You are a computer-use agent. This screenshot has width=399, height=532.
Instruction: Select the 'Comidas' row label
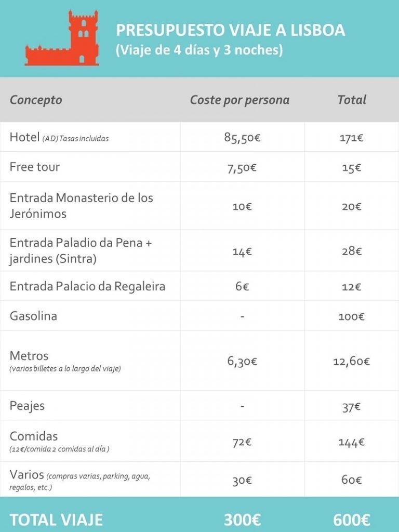34,436
